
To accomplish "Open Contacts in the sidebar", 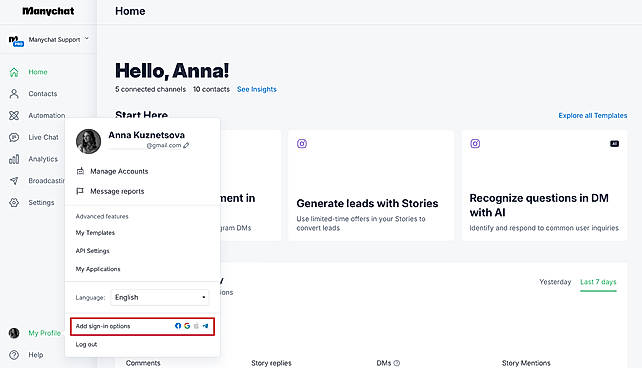I will 43,94.
